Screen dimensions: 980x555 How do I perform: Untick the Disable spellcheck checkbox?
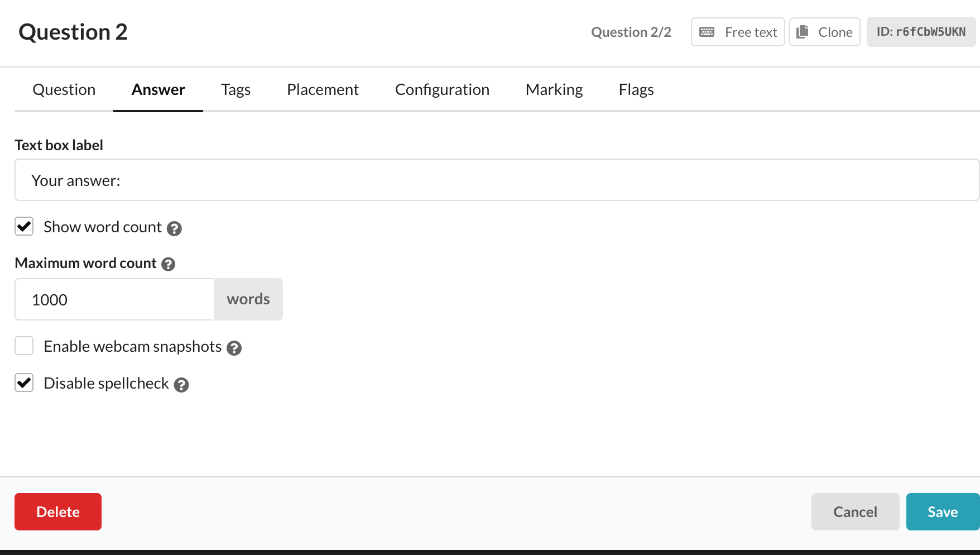[24, 383]
